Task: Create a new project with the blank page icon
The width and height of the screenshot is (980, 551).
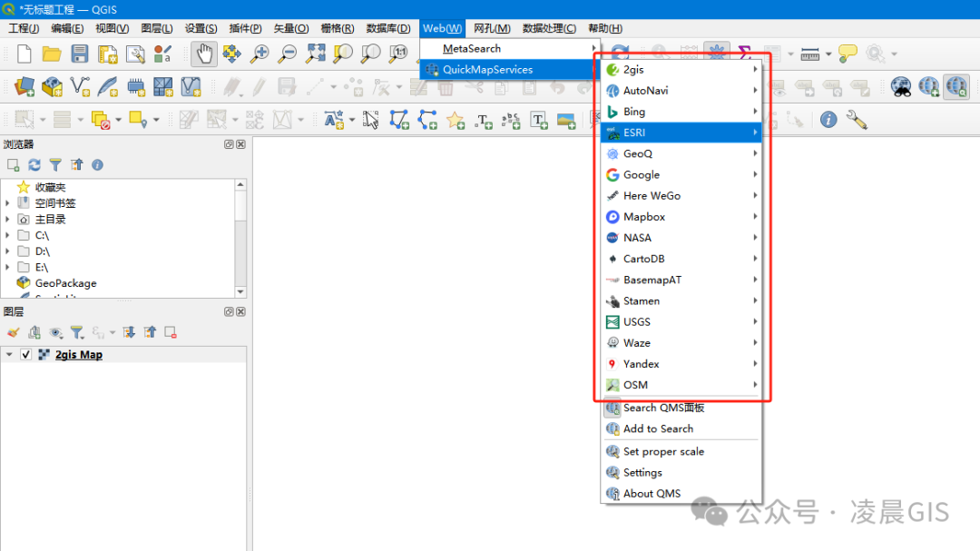Action: click(24, 54)
